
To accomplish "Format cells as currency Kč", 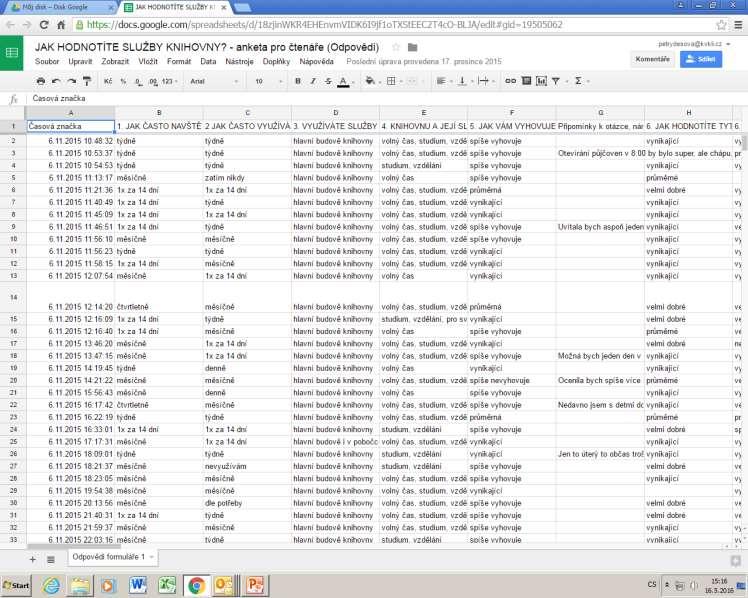I will tap(108, 82).
